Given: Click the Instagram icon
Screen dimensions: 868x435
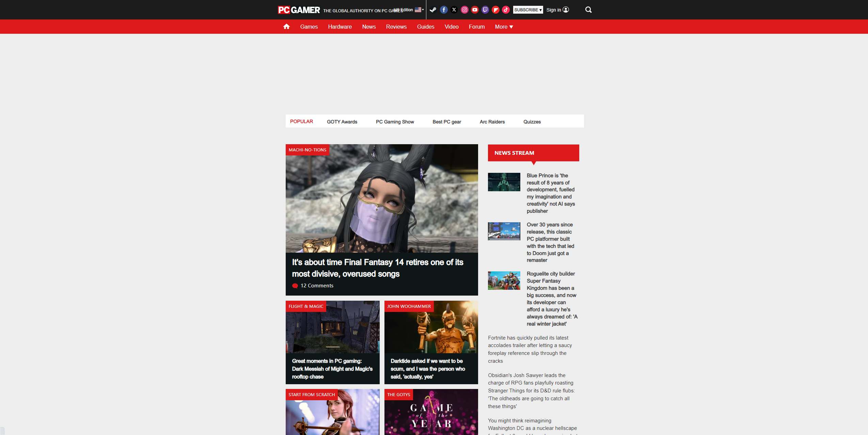Looking at the screenshot, I should (464, 10).
